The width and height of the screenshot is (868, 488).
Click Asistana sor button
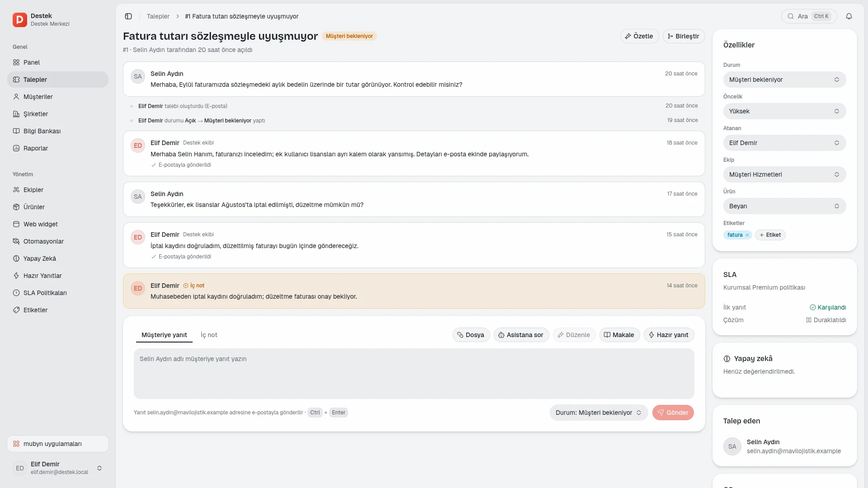pos(521,335)
